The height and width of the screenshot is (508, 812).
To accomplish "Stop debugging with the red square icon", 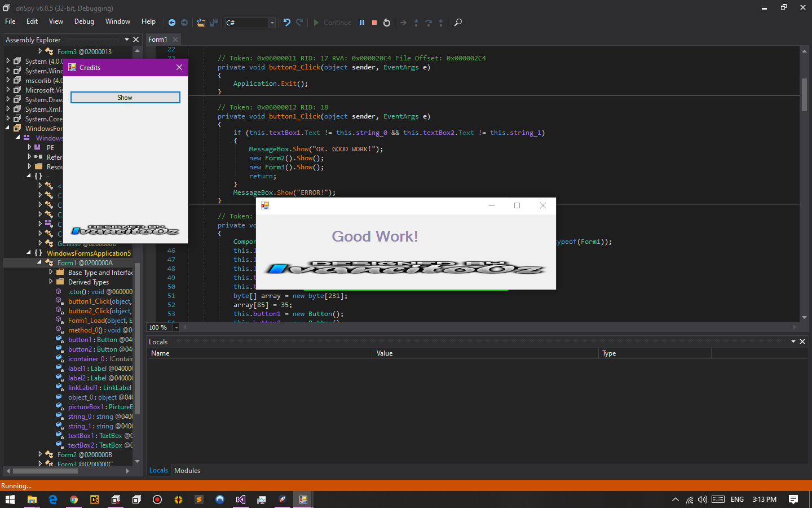I will click(x=374, y=23).
